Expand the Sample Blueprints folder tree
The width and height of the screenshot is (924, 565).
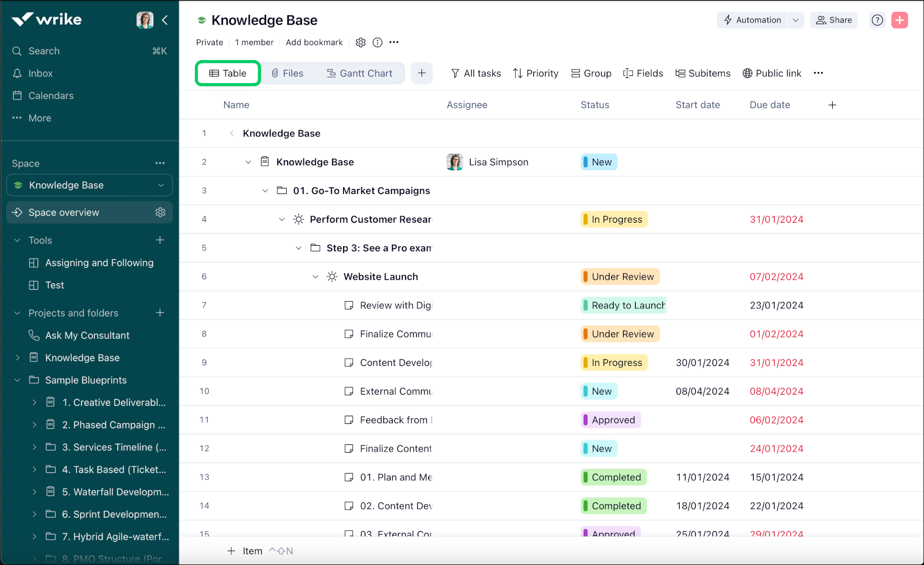[17, 380]
